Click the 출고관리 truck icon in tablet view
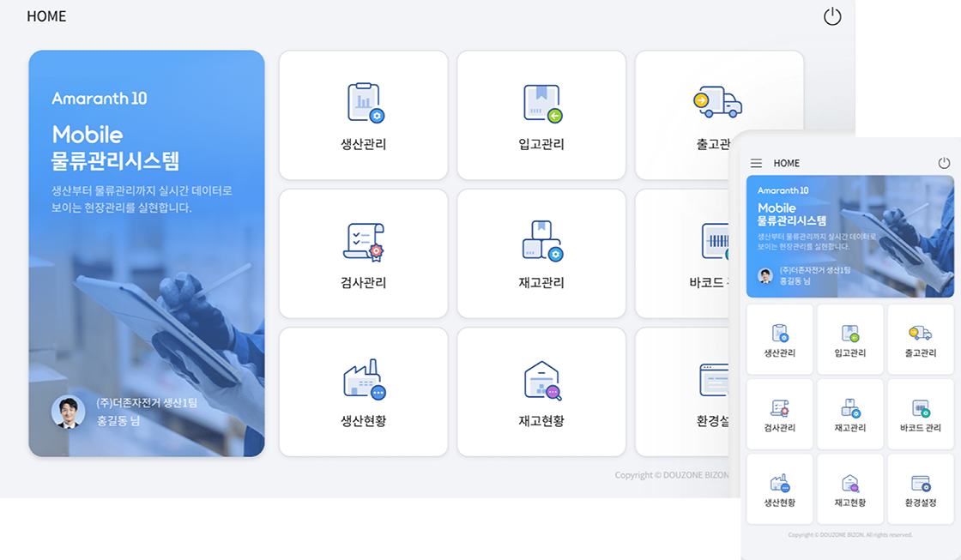Viewport: 961px width, 560px height. [x=717, y=102]
